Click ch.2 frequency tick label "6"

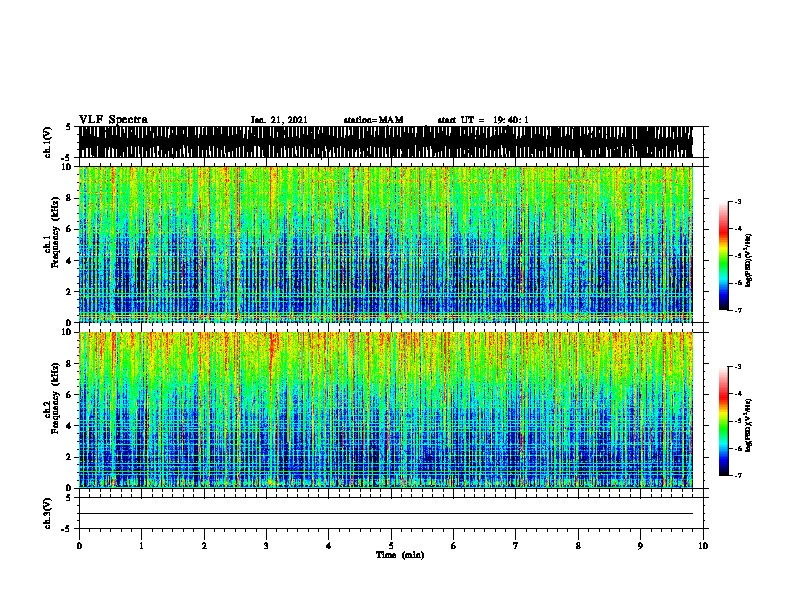[70, 395]
